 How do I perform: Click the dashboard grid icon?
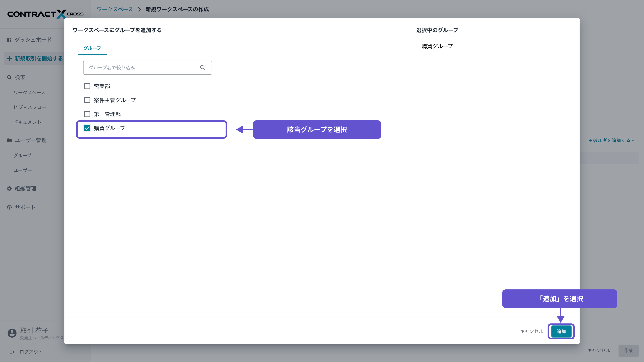(x=9, y=40)
